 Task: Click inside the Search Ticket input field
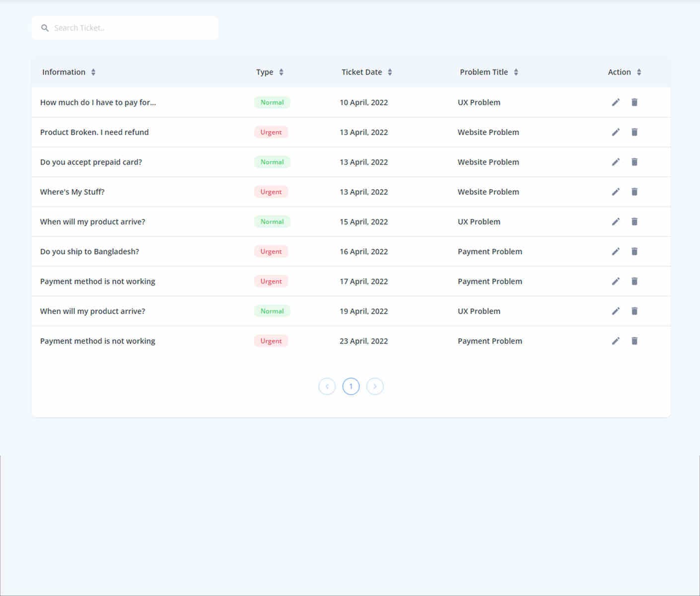tap(124, 28)
